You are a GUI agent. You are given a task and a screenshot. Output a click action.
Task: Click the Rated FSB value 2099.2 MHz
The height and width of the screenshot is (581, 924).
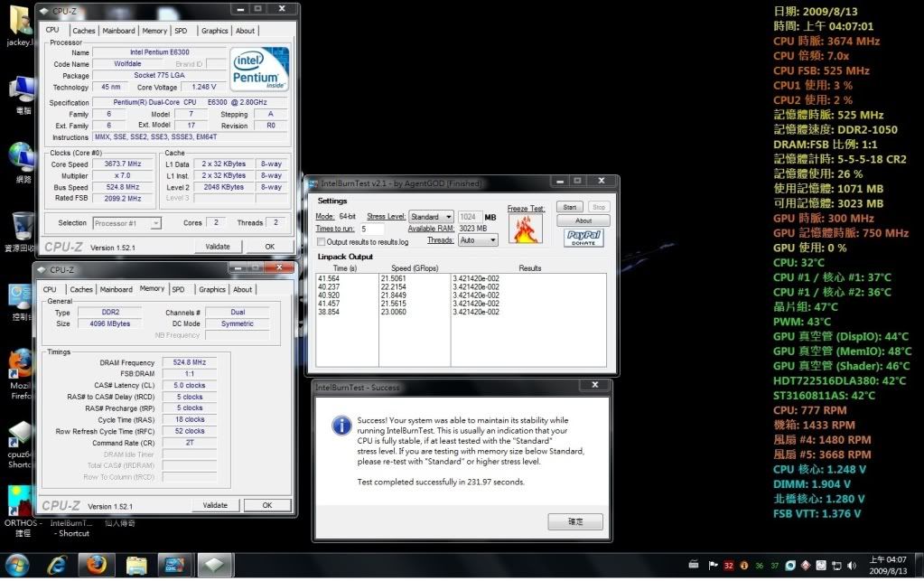pos(123,199)
